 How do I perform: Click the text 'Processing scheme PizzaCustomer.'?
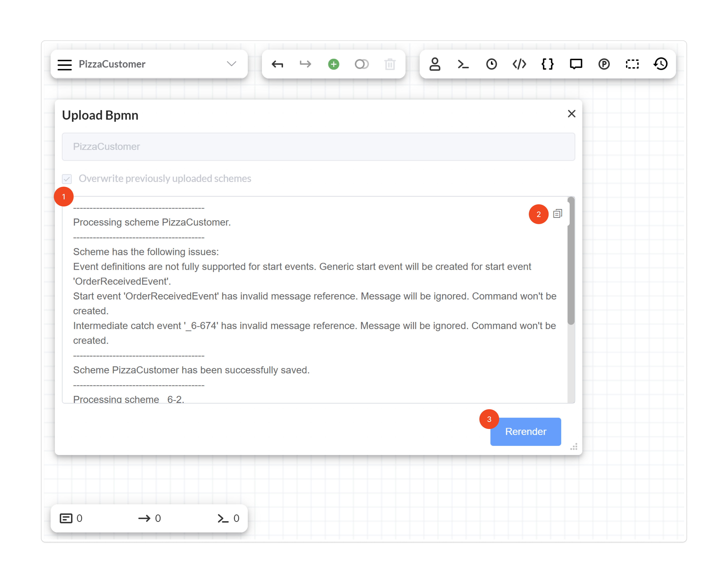(x=152, y=222)
